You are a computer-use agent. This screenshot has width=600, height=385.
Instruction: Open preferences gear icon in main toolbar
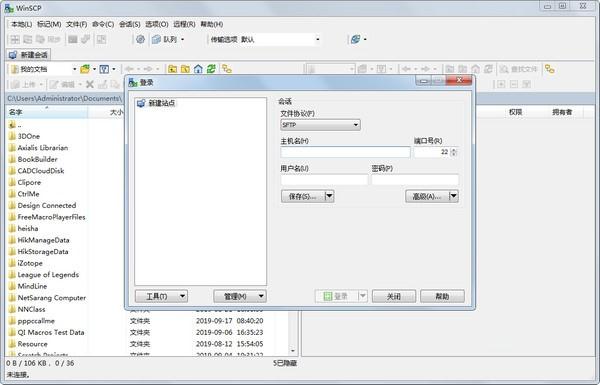pyautogui.click(x=140, y=39)
